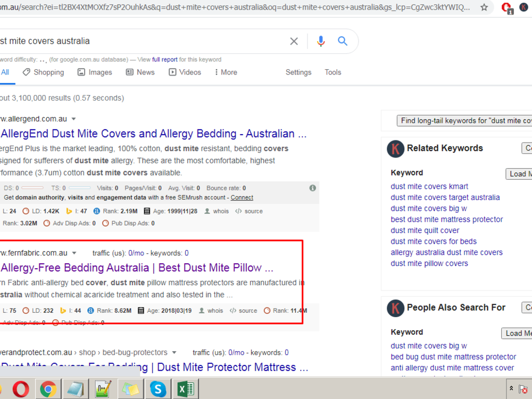Click the cut-off button beside Related Keywords heading
Image resolution: width=532 pixels, height=399 pixels.
tap(527, 148)
